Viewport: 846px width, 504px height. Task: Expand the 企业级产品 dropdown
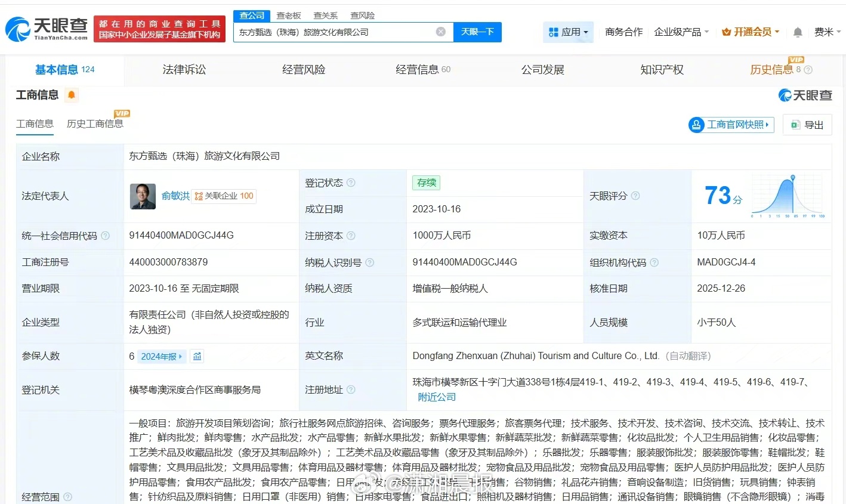coord(681,32)
